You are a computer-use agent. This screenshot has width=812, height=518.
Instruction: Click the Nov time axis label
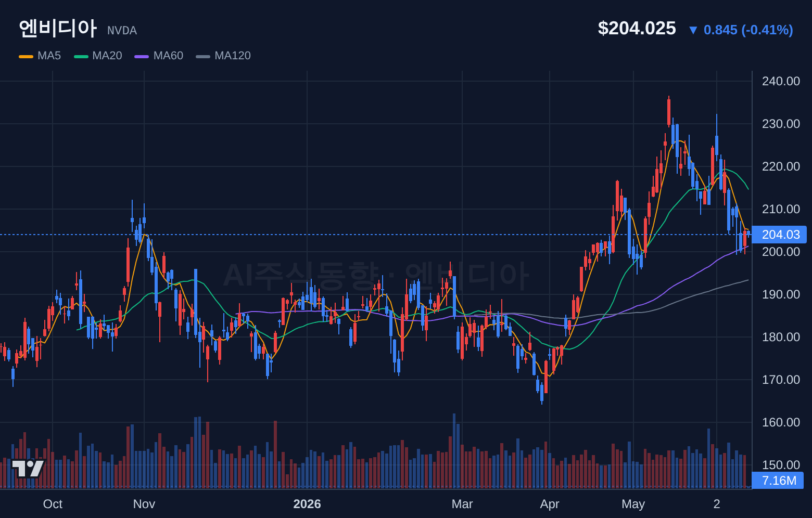(144, 504)
